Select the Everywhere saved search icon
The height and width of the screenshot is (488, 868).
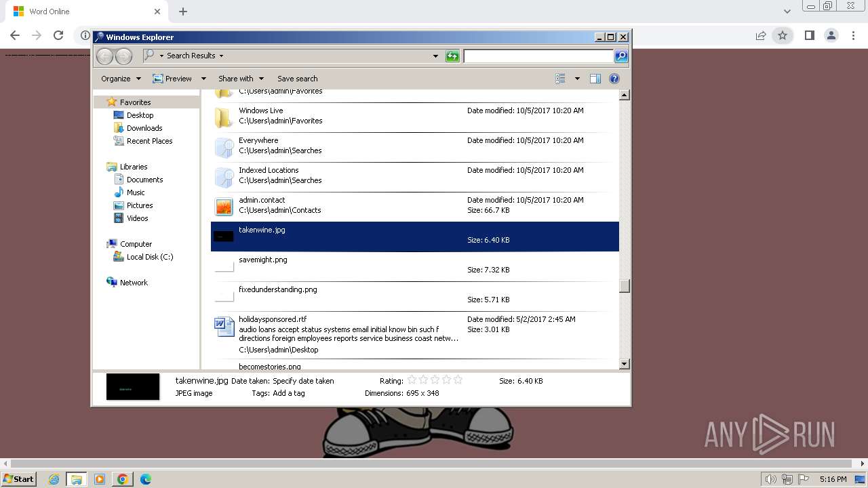coord(224,146)
